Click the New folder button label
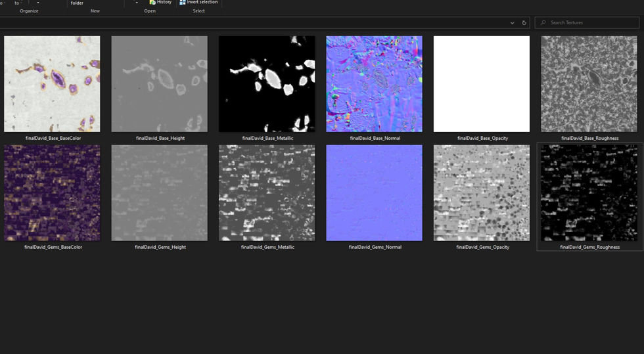This screenshot has height=354, width=644. tap(77, 3)
